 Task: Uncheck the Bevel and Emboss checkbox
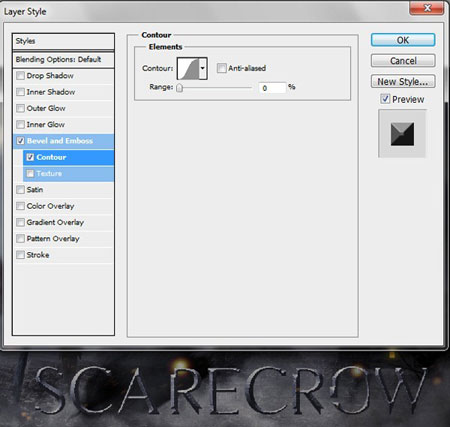(x=20, y=141)
